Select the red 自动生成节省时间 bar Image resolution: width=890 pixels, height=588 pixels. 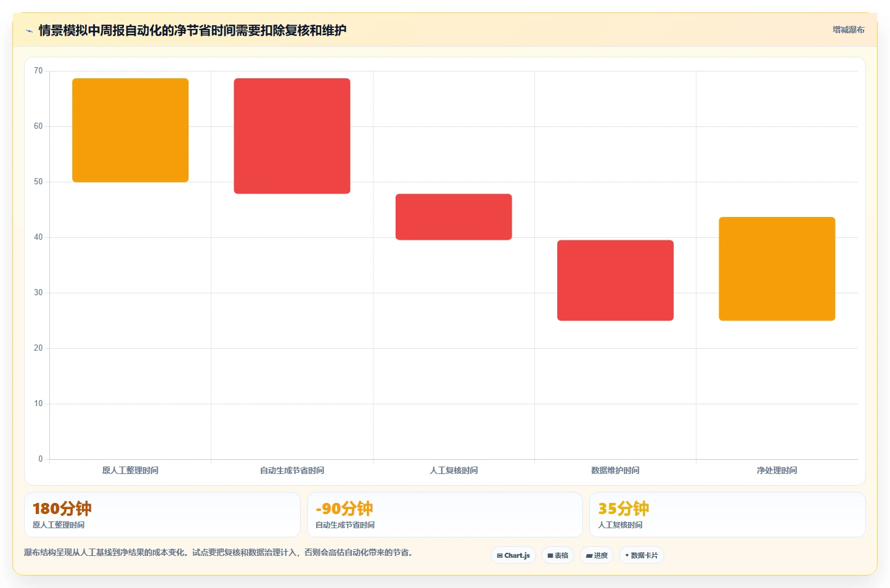[x=292, y=136]
